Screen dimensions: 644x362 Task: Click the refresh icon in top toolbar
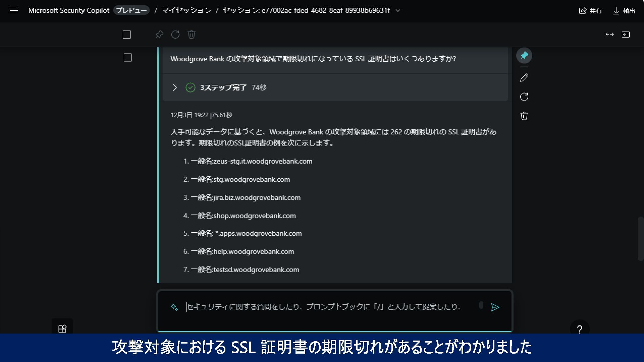coord(175,35)
